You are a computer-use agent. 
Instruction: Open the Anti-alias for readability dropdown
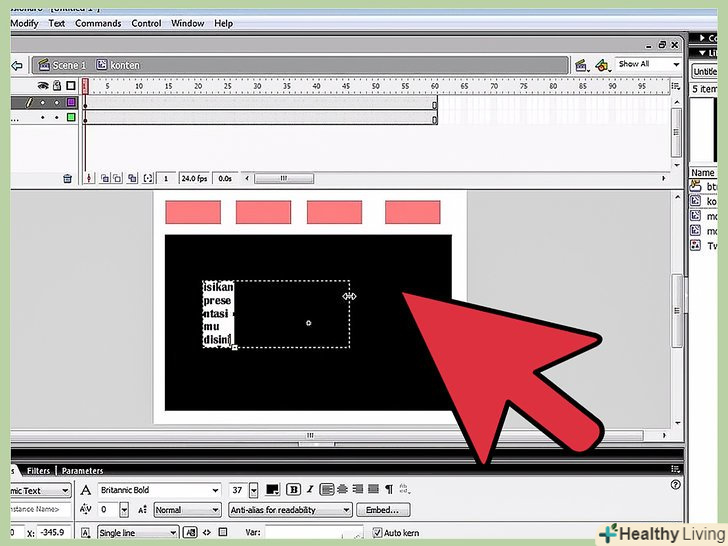[291, 510]
